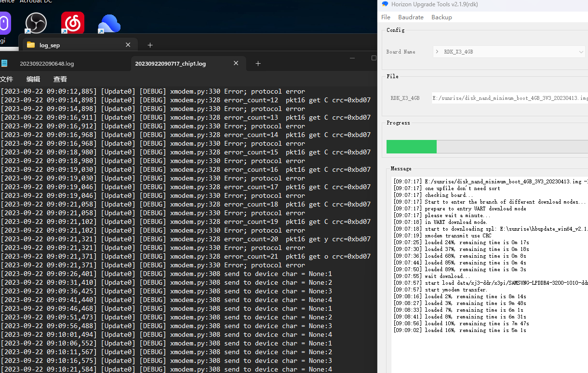Open the purple Logi mouse shortcut
Viewport: 588px width, 373px height.
pyautogui.click(x=4, y=23)
